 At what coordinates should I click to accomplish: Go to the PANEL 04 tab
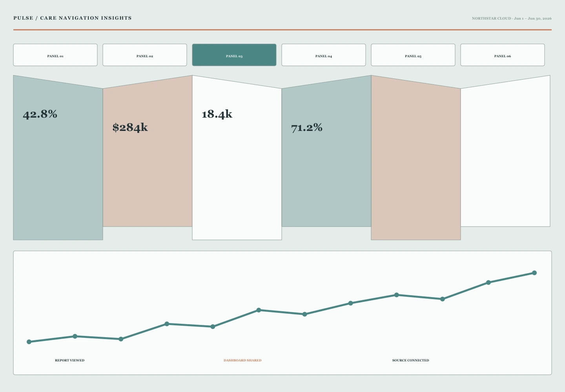tap(324, 55)
